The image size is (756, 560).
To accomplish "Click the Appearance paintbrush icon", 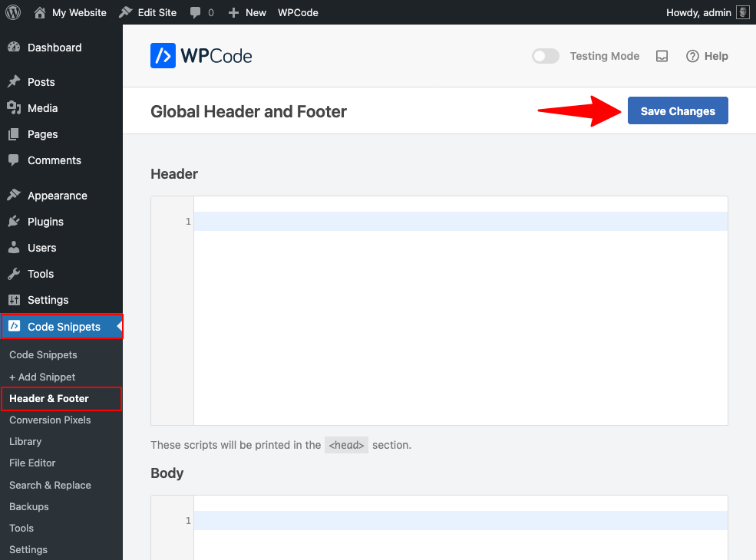I will [16, 195].
